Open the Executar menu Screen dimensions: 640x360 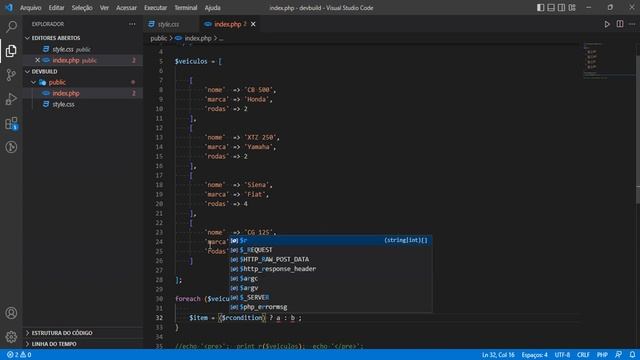coord(156,8)
